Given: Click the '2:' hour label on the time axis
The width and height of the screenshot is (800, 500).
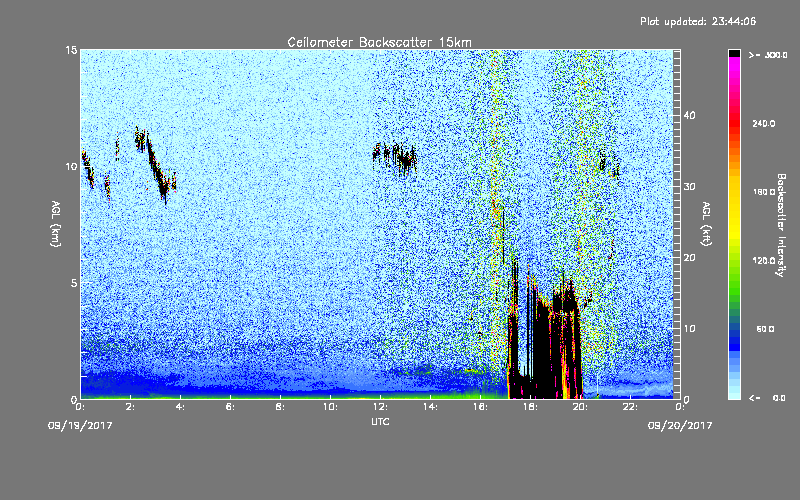Looking at the screenshot, I should click(x=131, y=407).
